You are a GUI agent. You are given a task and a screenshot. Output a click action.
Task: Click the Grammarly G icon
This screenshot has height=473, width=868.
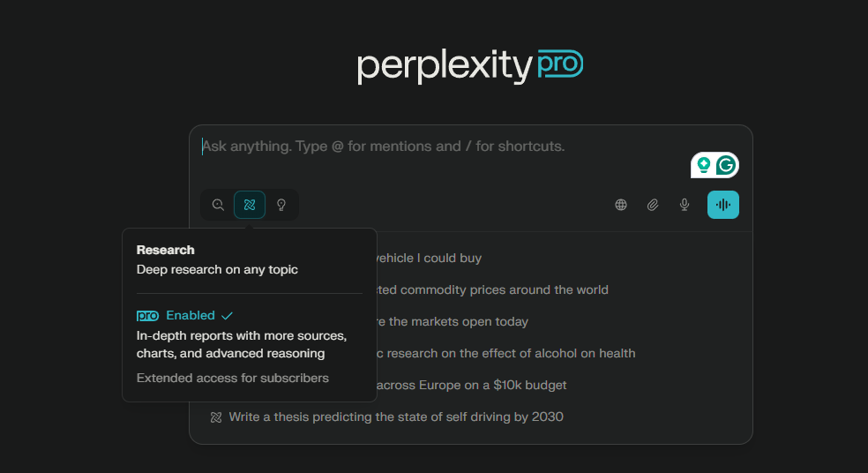click(726, 165)
